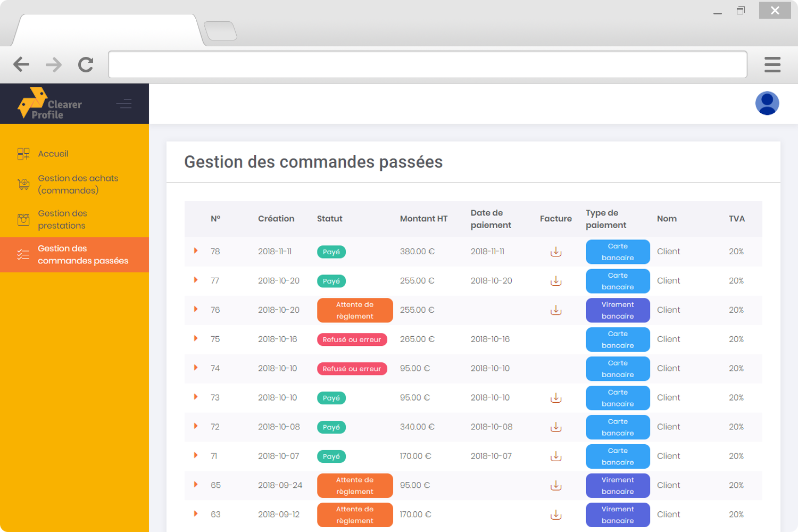This screenshot has width=798, height=532.
Task: Download invoice for order 76
Action: click(x=556, y=310)
